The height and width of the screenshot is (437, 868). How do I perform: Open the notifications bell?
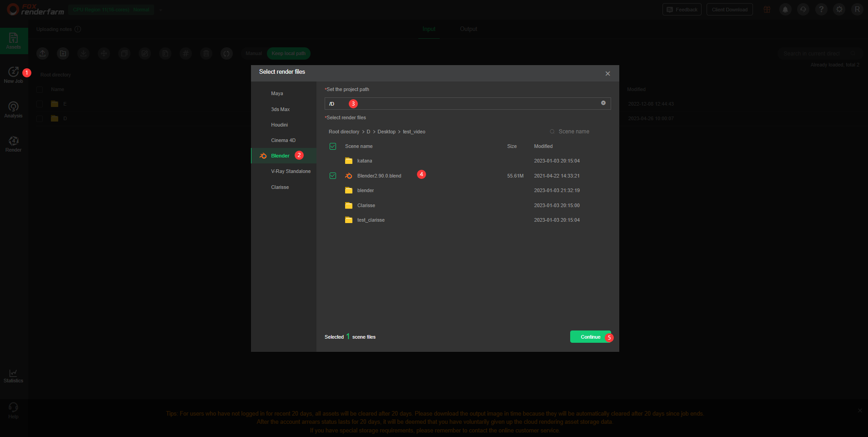click(x=785, y=10)
